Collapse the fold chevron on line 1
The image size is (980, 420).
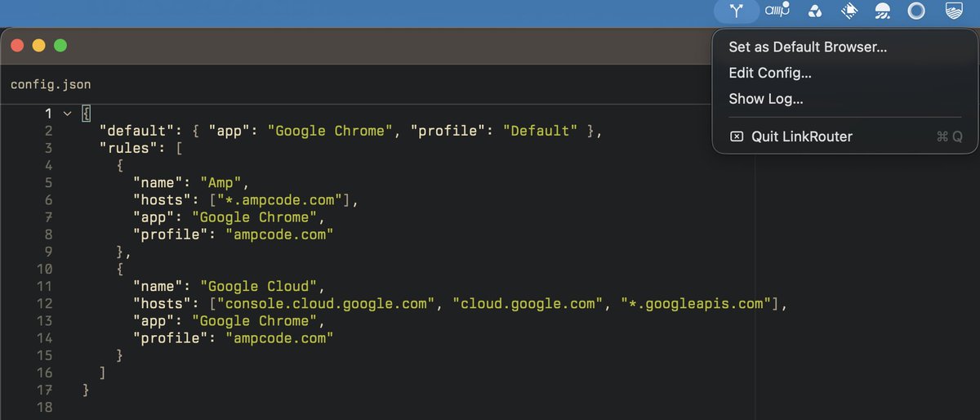67,114
